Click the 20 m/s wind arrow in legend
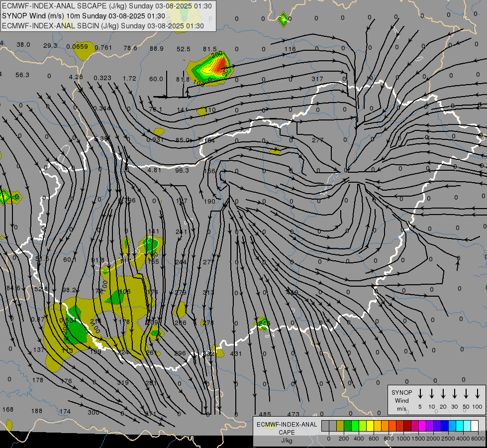Image resolution: width=487 pixels, height=448 pixels. [x=443, y=394]
